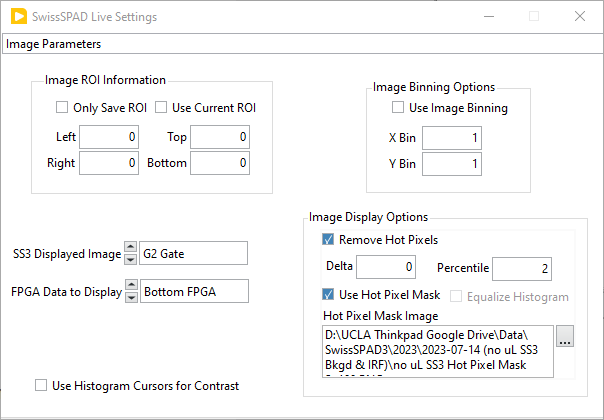The height and width of the screenshot is (420, 604).
Task: Browse for Hot Pixel Mask Image file
Action: 565,336
